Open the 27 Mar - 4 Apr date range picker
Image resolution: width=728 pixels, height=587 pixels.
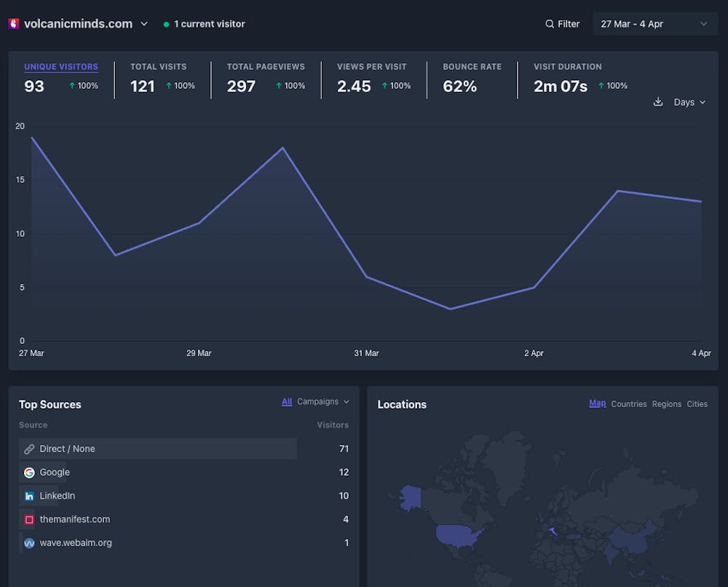pyautogui.click(x=654, y=24)
